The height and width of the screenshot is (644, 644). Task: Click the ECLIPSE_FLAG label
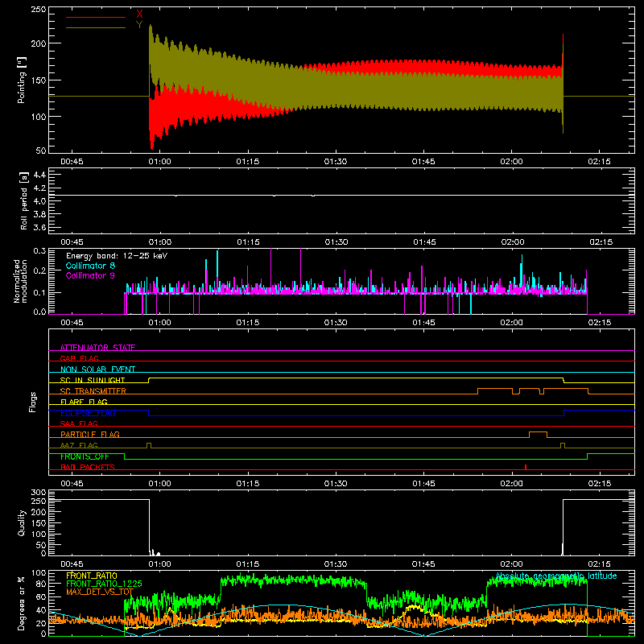[x=88, y=413]
